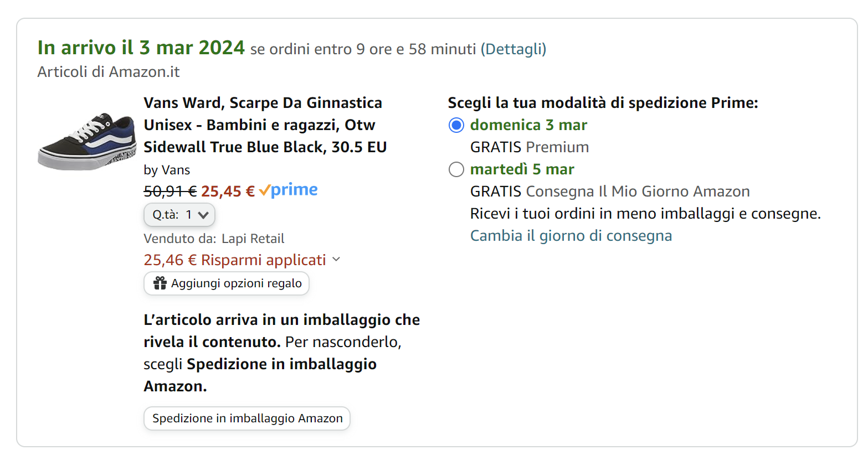
Task: Click the dropdown arrow on quantity selector
Action: pyautogui.click(x=204, y=214)
